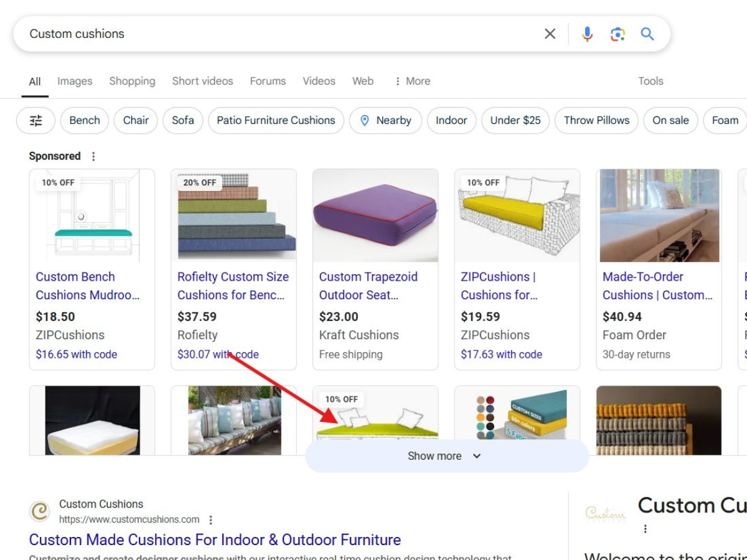Open Google Lens image search icon

[x=618, y=34]
